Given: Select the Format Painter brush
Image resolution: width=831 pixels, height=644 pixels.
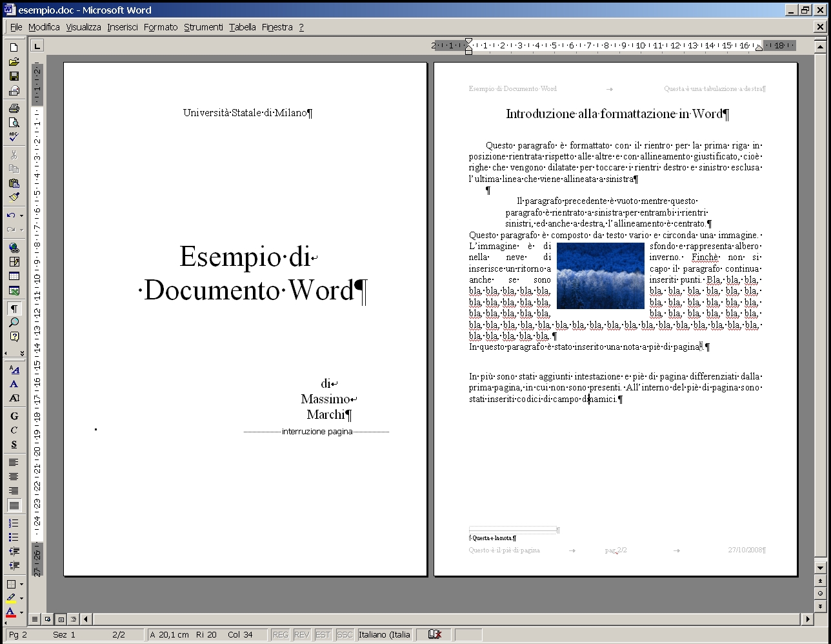Looking at the screenshot, I should click(x=14, y=197).
